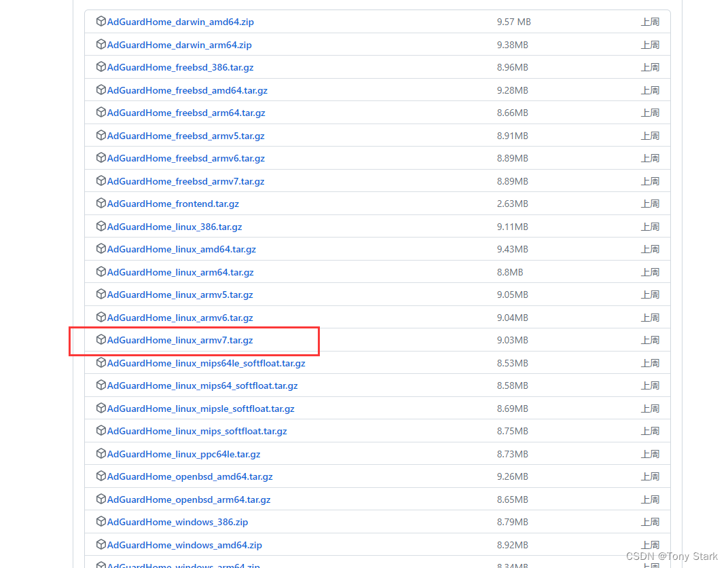Viewport: 728px width, 568px height.
Task: Click the 8.53MB size of mips64le_softfloat
Action: [x=513, y=363]
